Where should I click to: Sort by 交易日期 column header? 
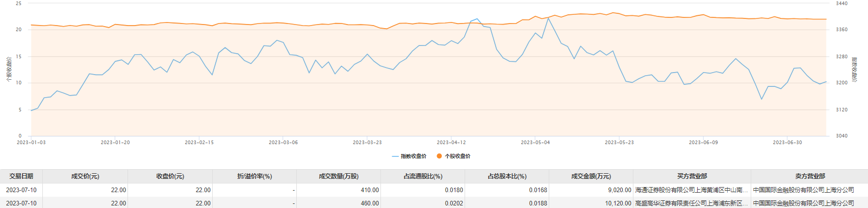[21, 176]
